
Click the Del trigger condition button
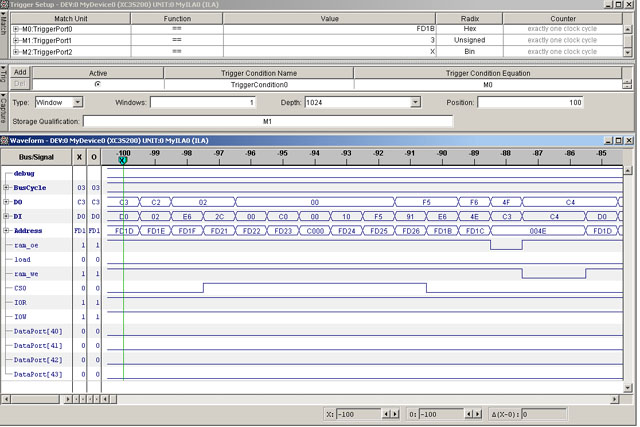pyautogui.click(x=20, y=85)
